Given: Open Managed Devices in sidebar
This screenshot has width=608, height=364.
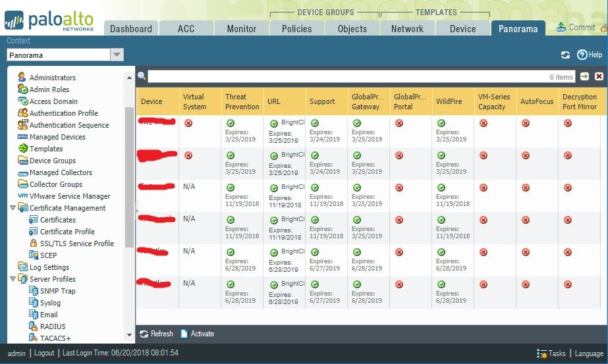Looking at the screenshot, I should [x=51, y=137].
